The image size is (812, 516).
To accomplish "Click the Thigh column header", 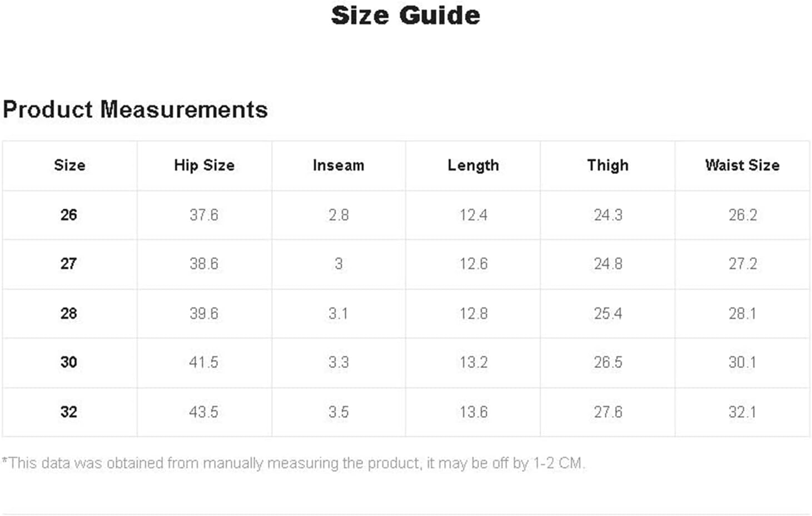I will [x=608, y=165].
